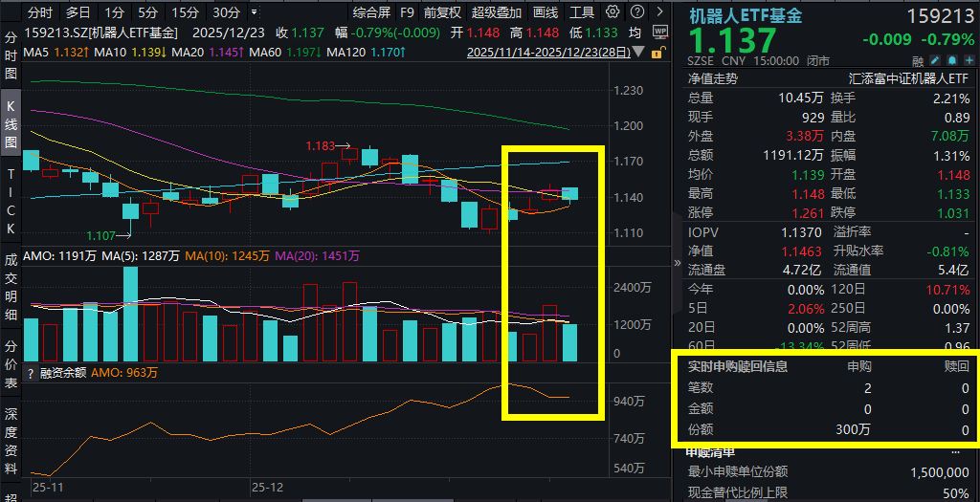This screenshot has height=502, width=980.
Task: Toggle 前复权 price adjustment
Action: tap(442, 12)
